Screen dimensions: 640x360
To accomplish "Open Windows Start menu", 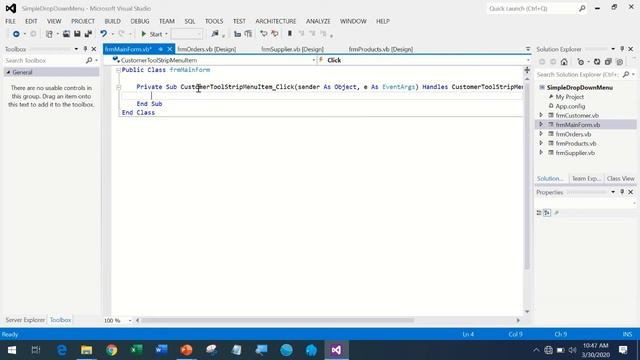I will 11,350.
